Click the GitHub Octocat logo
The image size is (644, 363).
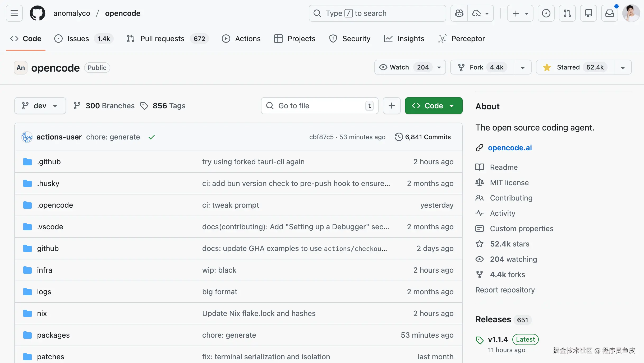(37, 13)
